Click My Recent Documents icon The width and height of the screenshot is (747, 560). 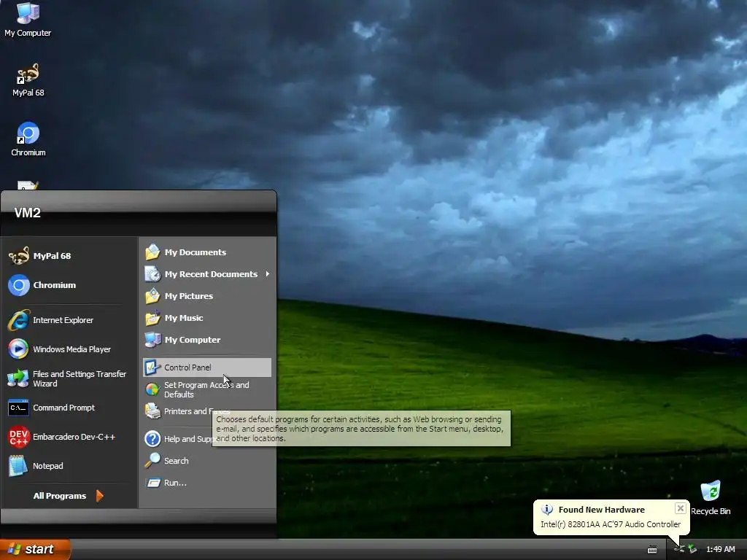(152, 274)
